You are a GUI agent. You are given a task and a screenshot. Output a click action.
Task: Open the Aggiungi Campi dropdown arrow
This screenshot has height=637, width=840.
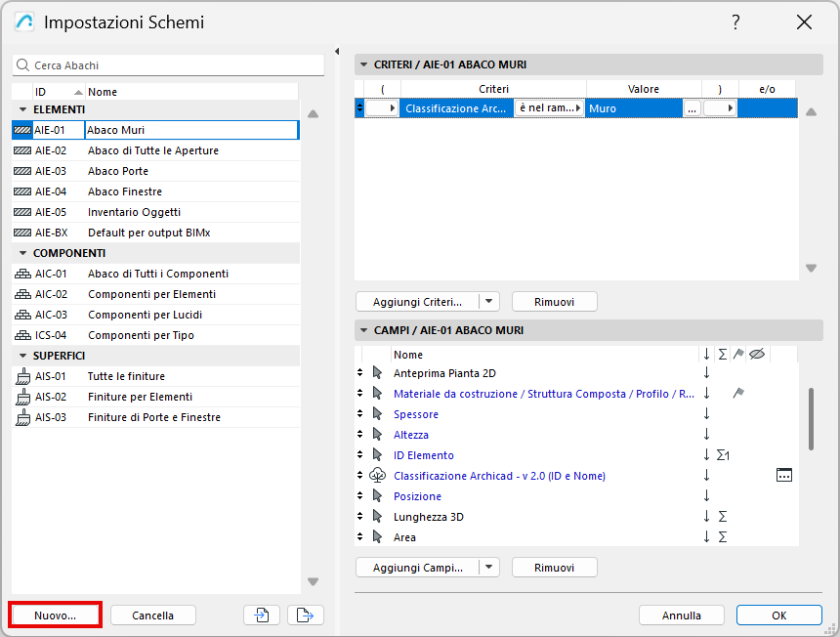(x=490, y=568)
